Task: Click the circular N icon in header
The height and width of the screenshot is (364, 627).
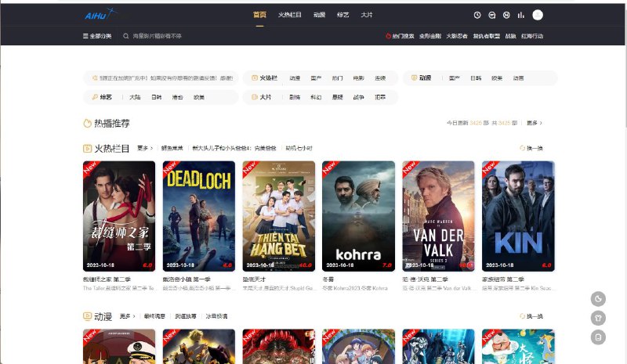Action: pos(506,15)
